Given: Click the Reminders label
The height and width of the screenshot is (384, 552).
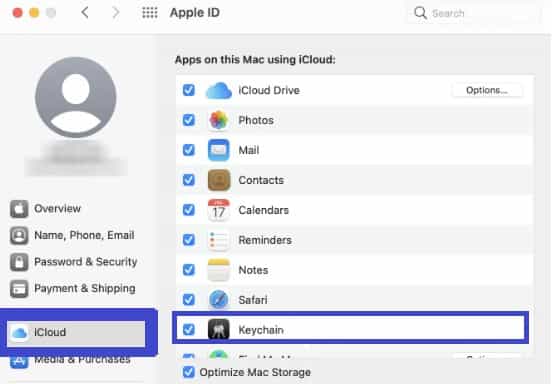Looking at the screenshot, I should [265, 240].
